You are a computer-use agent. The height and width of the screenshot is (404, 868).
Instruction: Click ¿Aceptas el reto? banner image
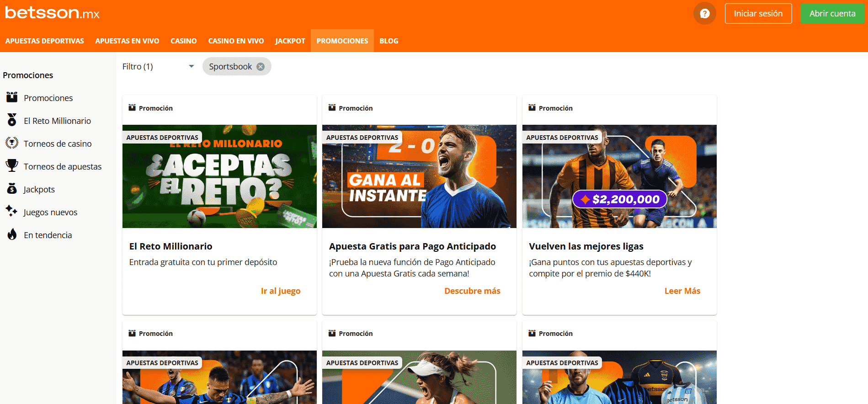[219, 176]
